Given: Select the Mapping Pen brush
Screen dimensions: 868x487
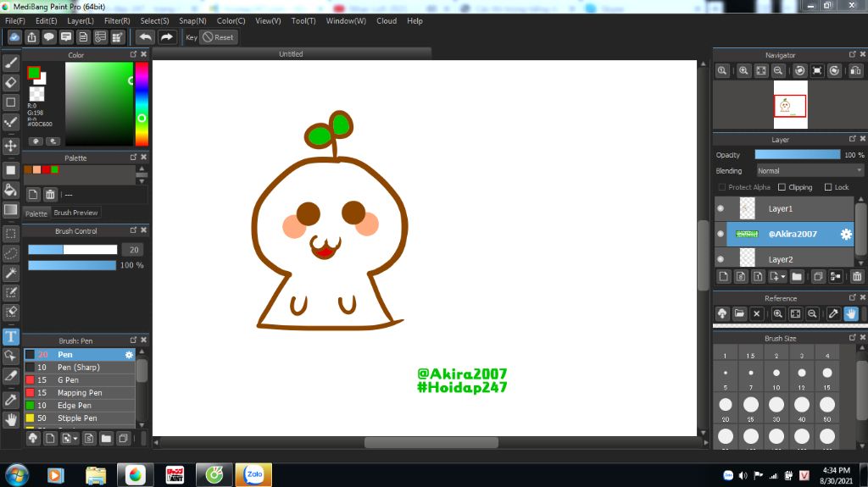Looking at the screenshot, I should point(80,393).
